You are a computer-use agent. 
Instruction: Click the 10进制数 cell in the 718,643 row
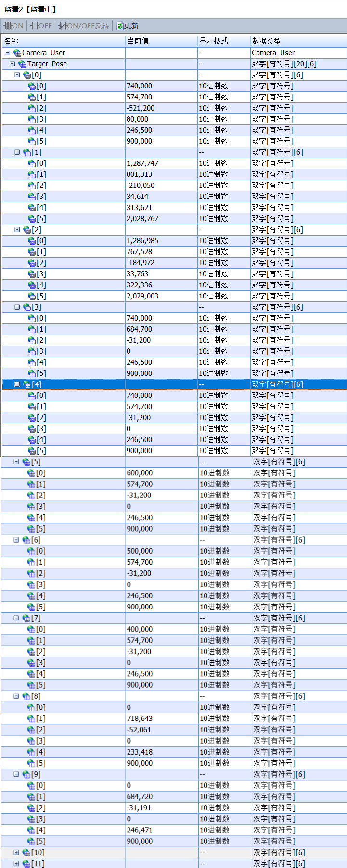225,718
